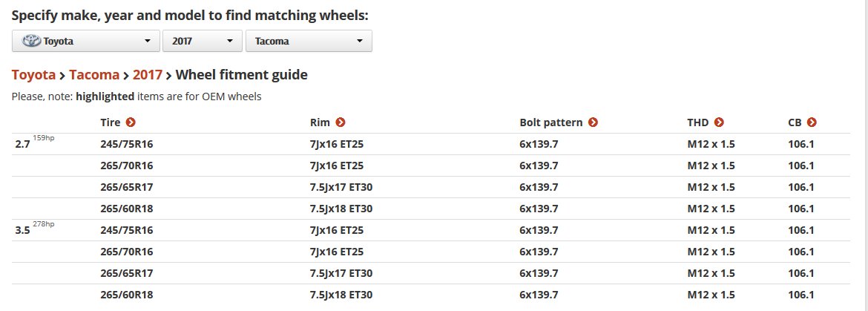Click the first 245/75R16 tire size

point(127,144)
